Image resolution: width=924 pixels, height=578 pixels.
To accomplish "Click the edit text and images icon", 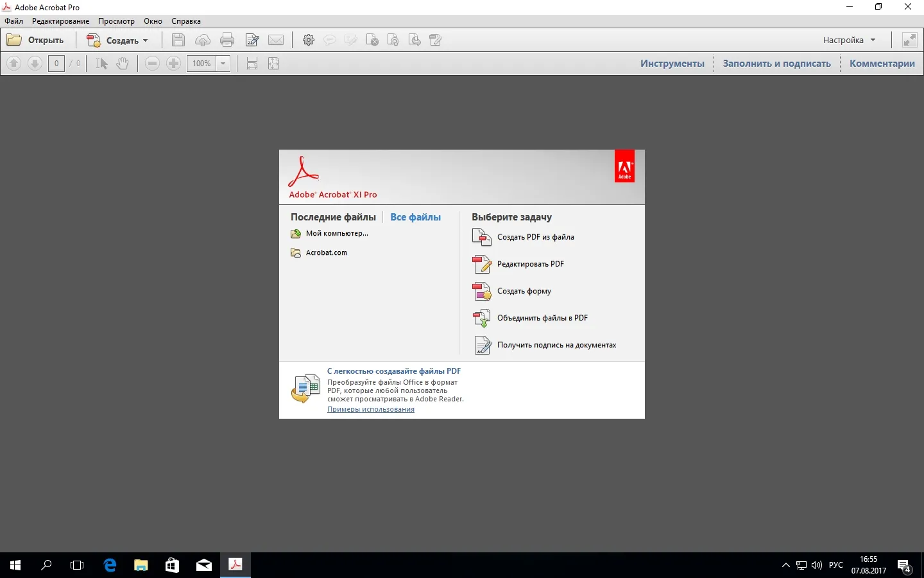I will [252, 40].
